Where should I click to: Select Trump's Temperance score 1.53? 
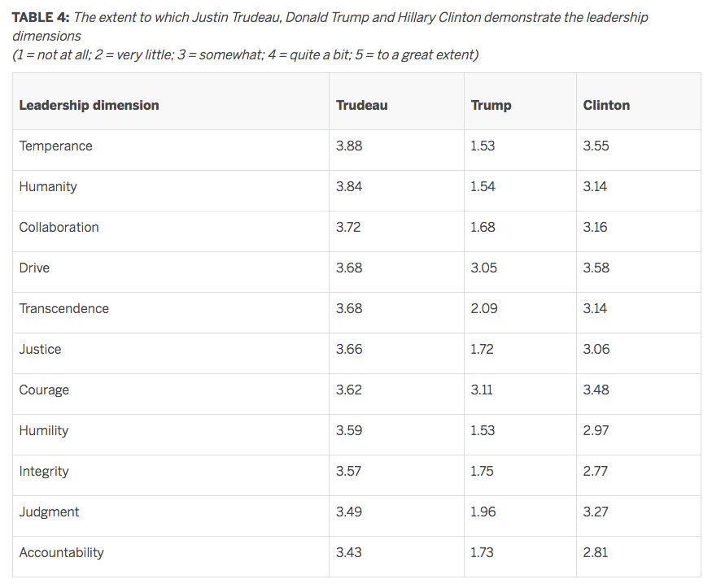pyautogui.click(x=483, y=146)
